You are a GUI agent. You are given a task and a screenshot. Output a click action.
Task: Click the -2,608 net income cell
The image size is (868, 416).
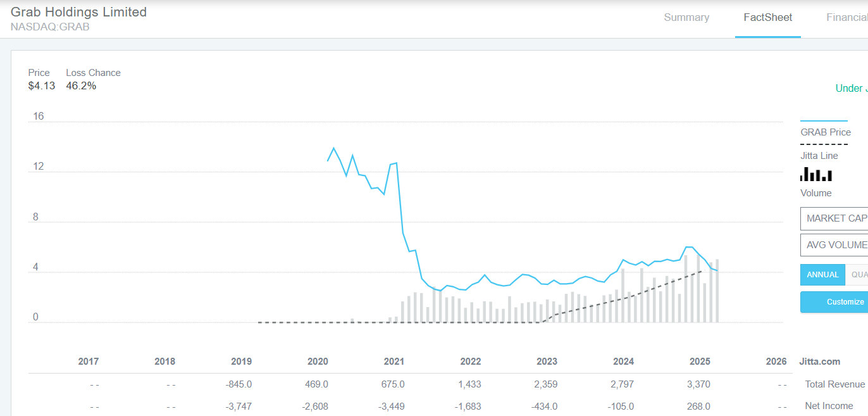point(316,406)
